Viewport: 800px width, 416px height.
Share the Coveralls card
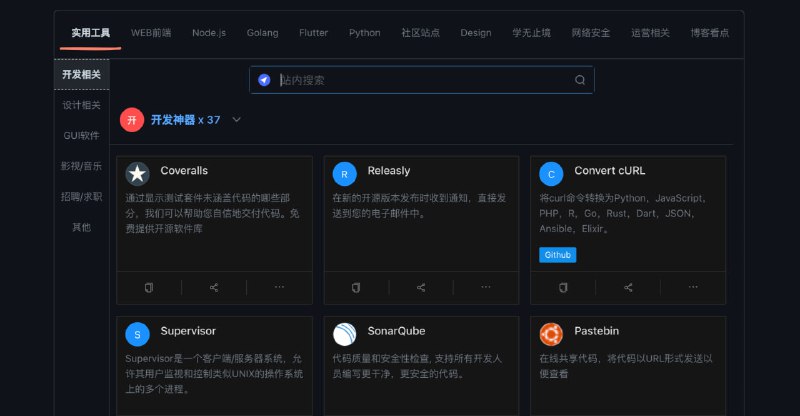(x=214, y=287)
